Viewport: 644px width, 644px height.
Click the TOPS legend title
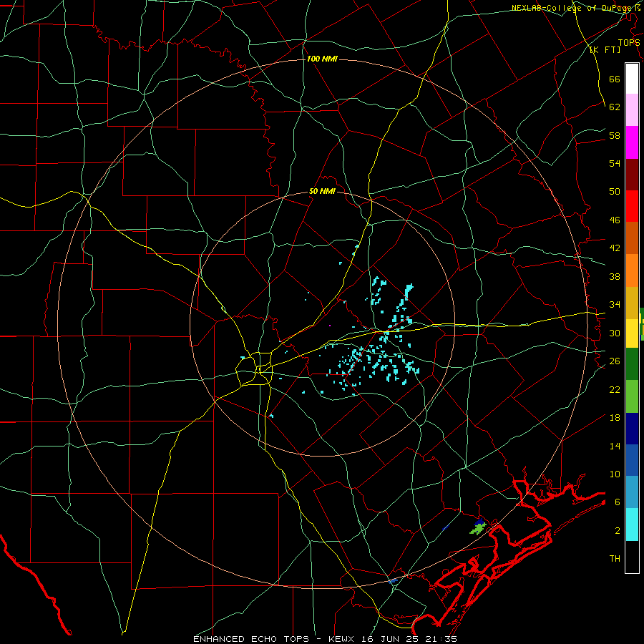[629, 42]
